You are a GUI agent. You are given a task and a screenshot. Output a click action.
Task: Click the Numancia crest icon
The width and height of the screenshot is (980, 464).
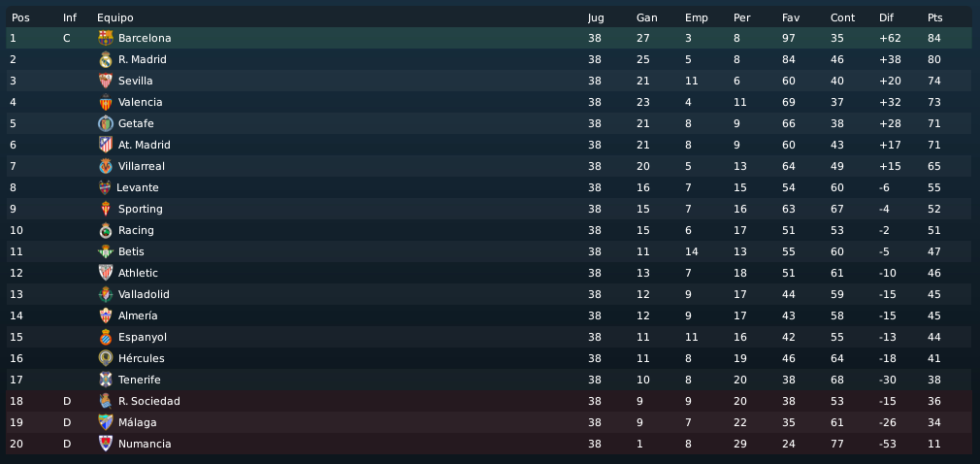(x=106, y=444)
